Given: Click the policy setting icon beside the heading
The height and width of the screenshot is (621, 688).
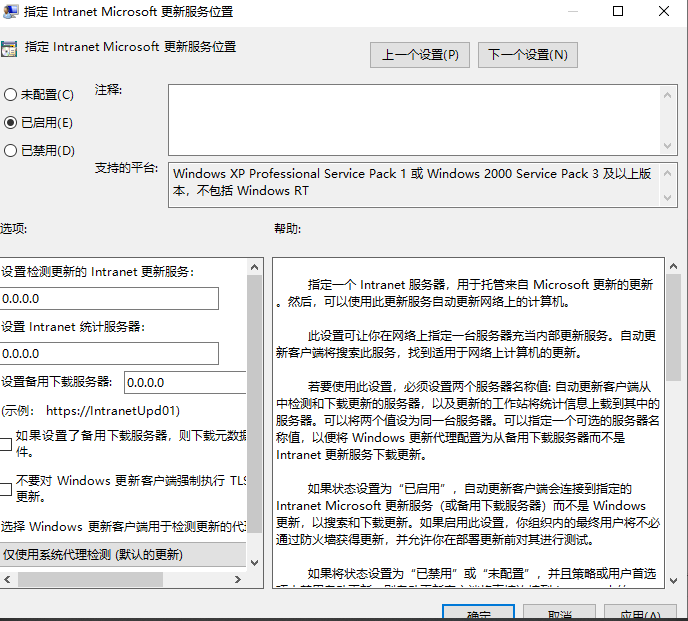Looking at the screenshot, I should point(9,49).
